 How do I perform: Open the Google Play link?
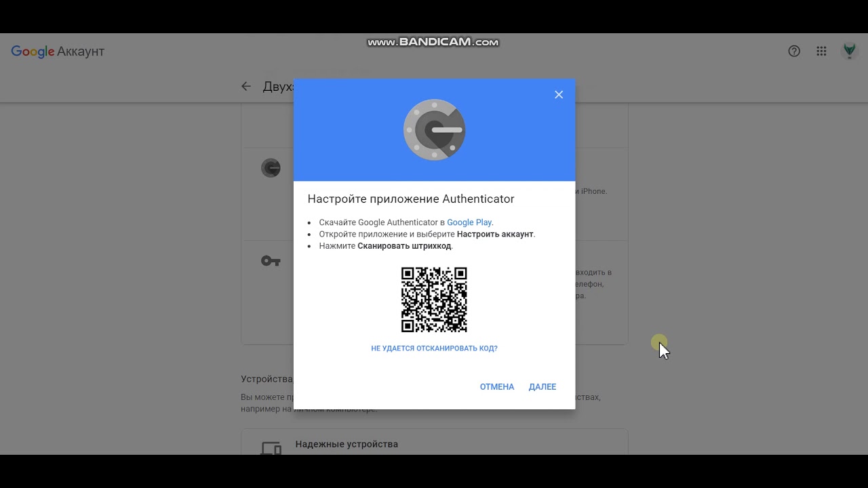[469, 222]
